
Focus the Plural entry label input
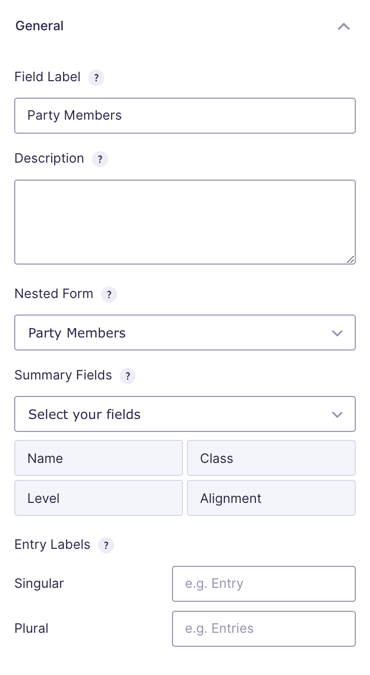point(264,629)
